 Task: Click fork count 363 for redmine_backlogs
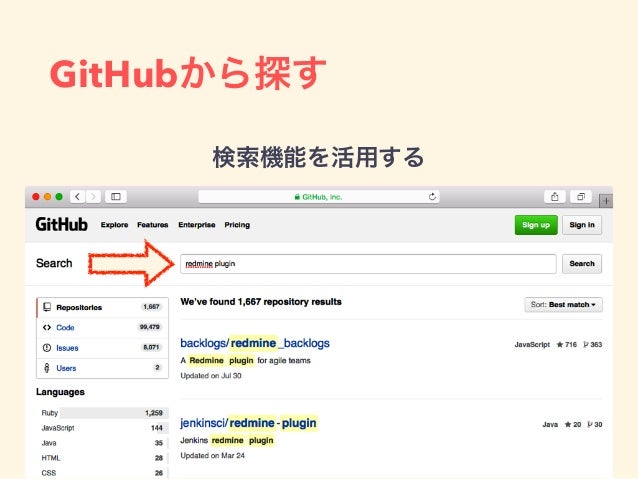(593, 345)
